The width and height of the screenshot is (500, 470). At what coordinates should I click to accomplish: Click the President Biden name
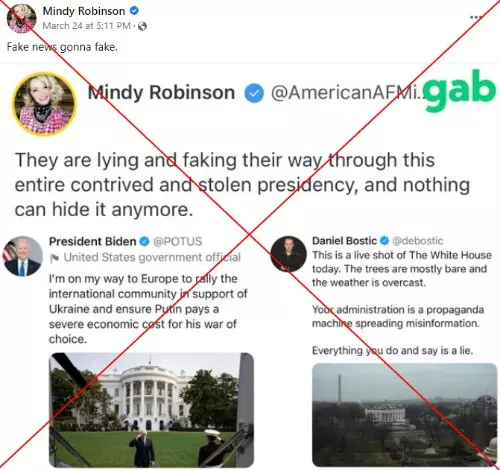(x=93, y=241)
